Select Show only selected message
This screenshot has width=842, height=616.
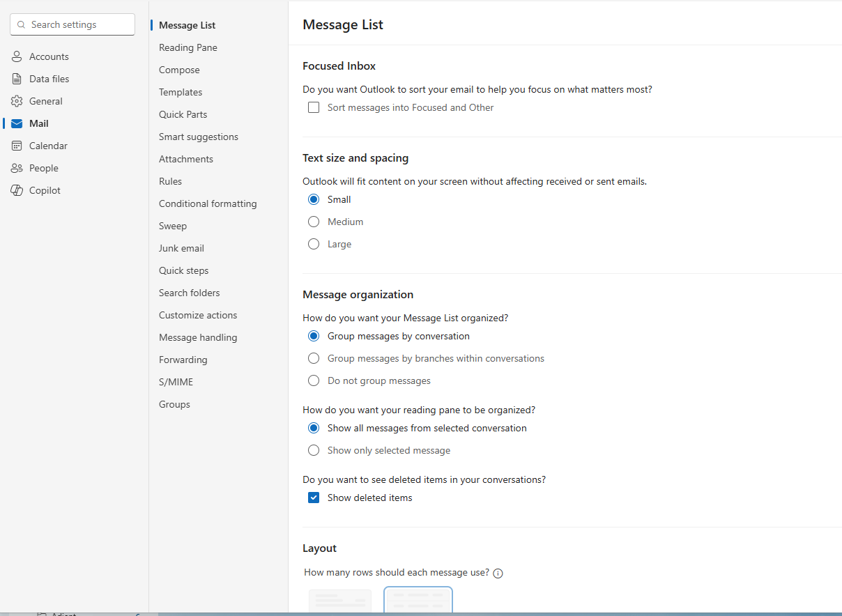pos(314,450)
